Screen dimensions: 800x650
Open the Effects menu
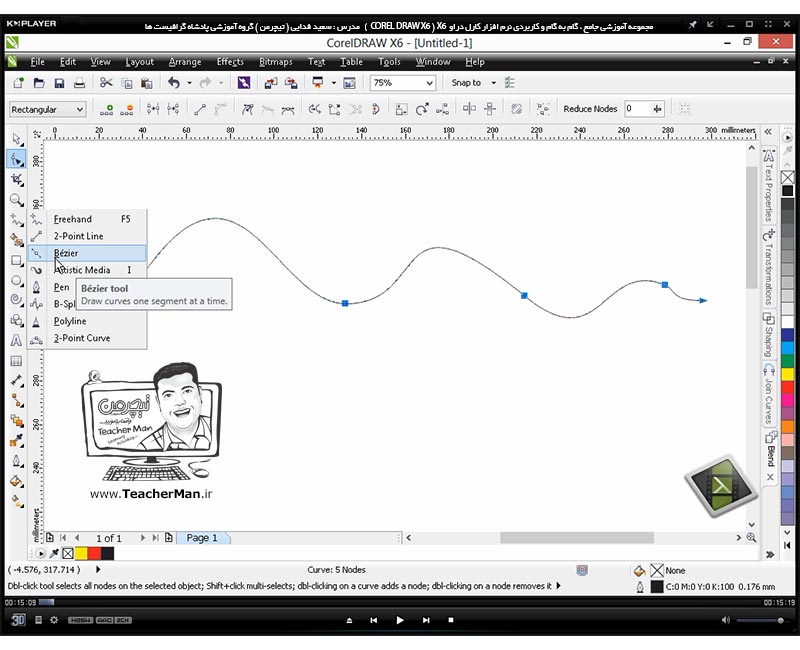[230, 62]
